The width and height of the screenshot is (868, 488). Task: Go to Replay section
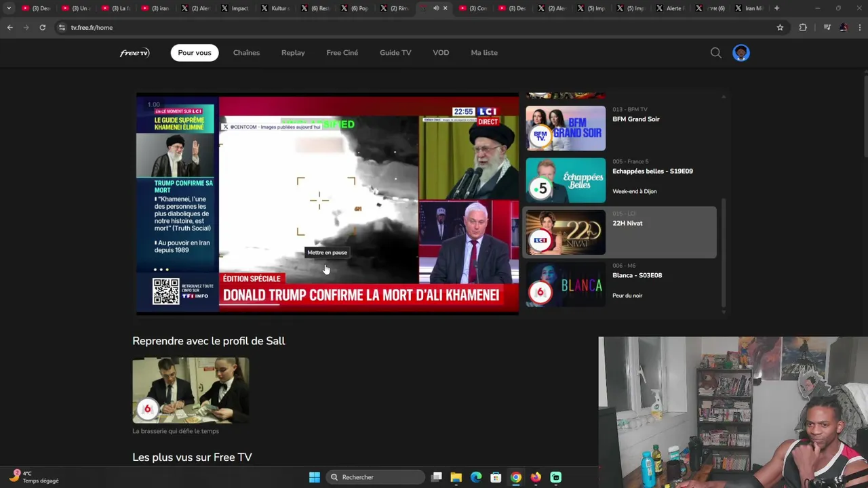pos(293,53)
